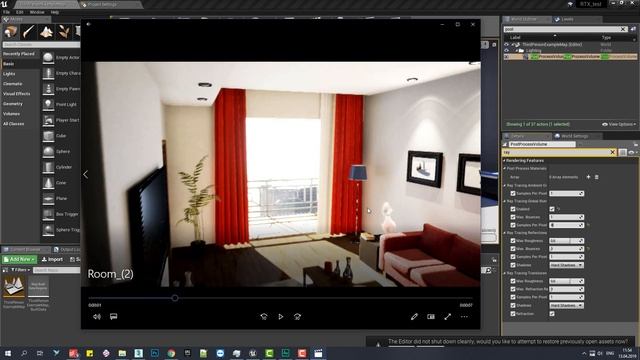The width and height of the screenshot is (640, 360).
Task: Open the Window menu
Action: coord(37,12)
